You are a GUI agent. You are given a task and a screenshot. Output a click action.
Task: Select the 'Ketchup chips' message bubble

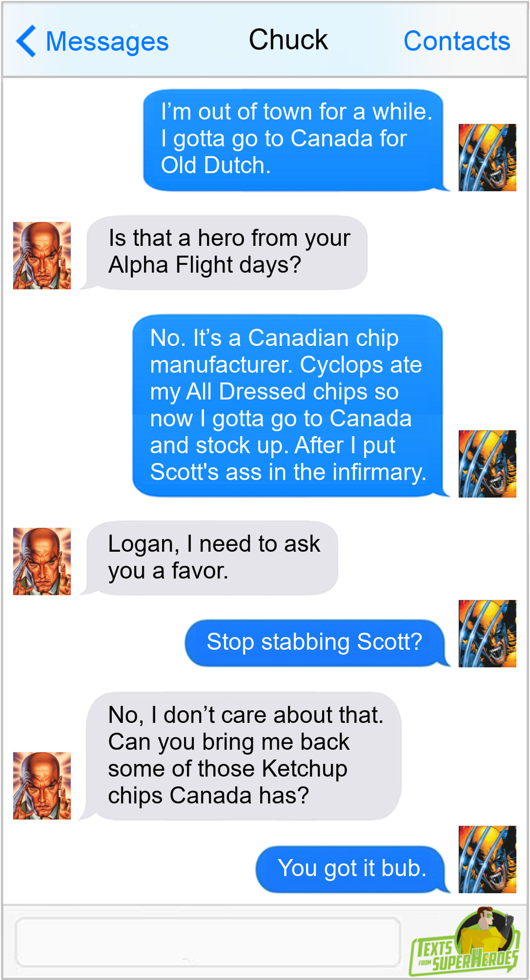[241, 756]
